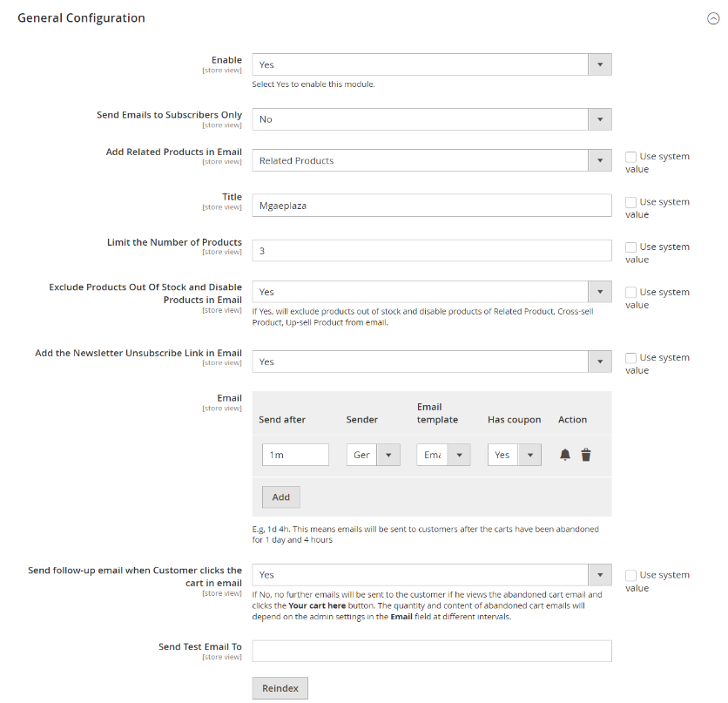
Task: Open the Sender dropdown in Email table
Action: tap(374, 455)
